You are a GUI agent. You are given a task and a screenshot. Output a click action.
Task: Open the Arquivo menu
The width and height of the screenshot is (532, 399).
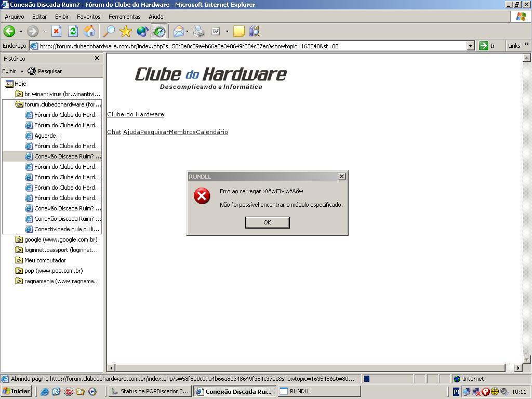pos(15,17)
